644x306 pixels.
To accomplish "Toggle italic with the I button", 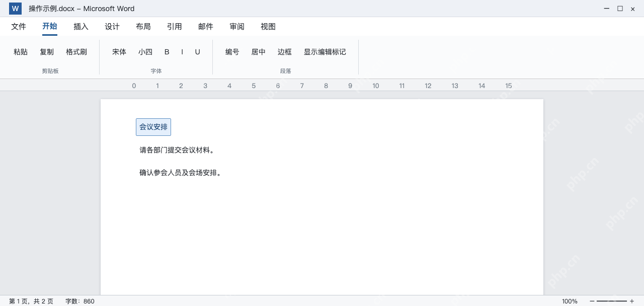I will pyautogui.click(x=182, y=52).
